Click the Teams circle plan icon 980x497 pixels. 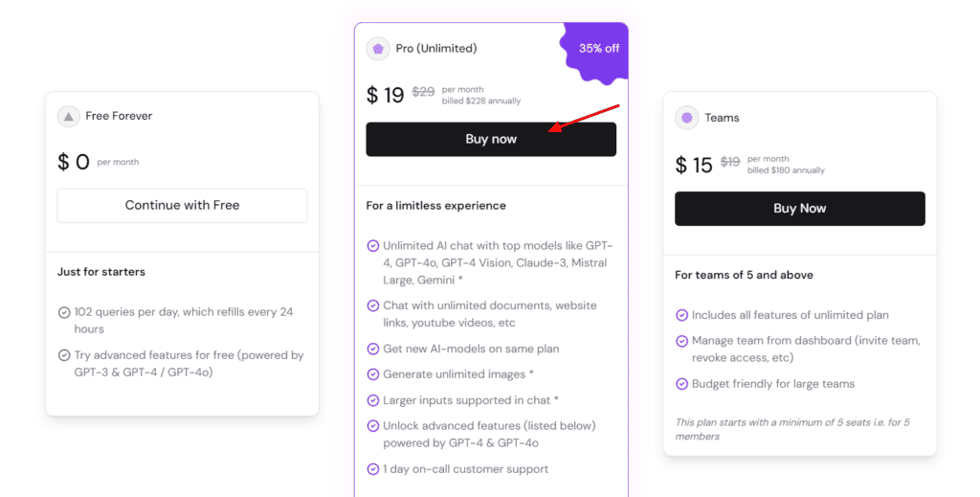coord(686,118)
